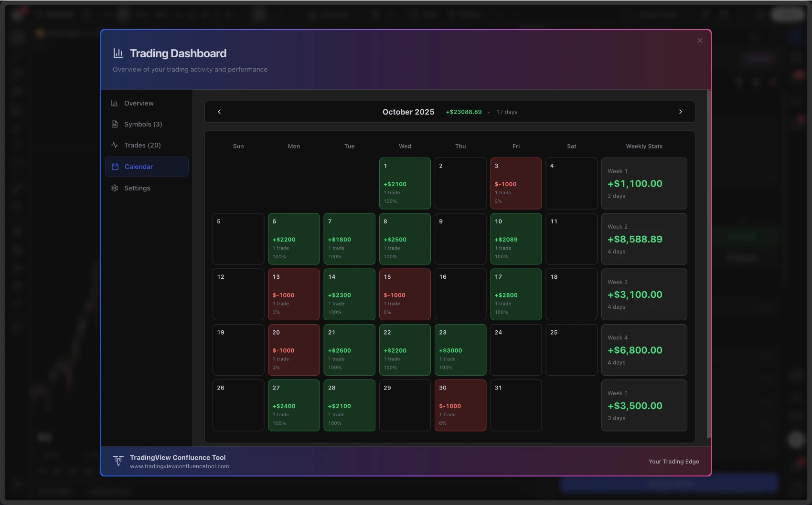Image resolution: width=812 pixels, height=505 pixels.
Task: Select the Overview chart icon in the sidebar
Action: pos(115,103)
